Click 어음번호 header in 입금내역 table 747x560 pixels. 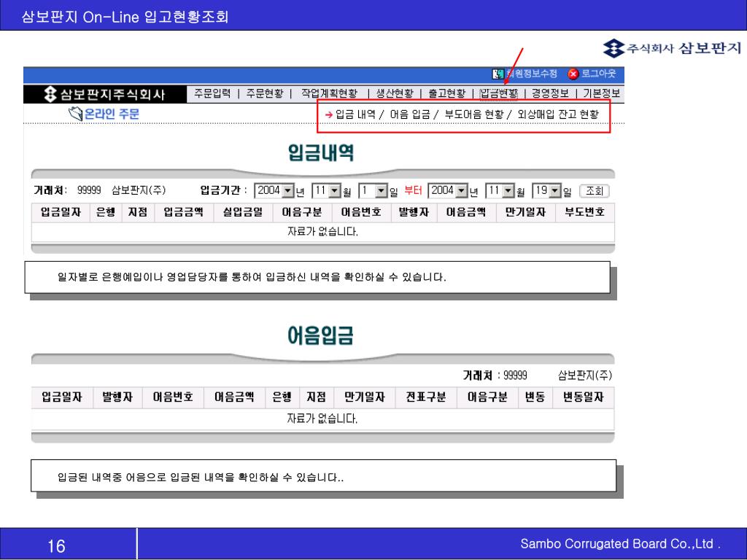point(361,212)
